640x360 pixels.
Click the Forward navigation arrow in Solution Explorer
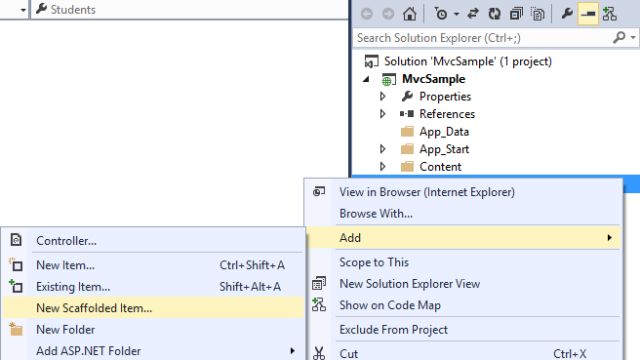click(388, 14)
